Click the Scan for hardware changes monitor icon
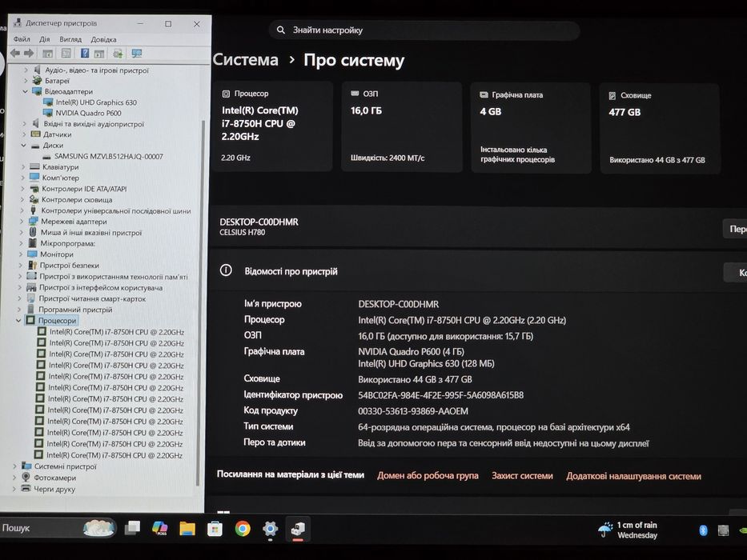This screenshot has width=747, height=560. pyautogui.click(x=137, y=54)
